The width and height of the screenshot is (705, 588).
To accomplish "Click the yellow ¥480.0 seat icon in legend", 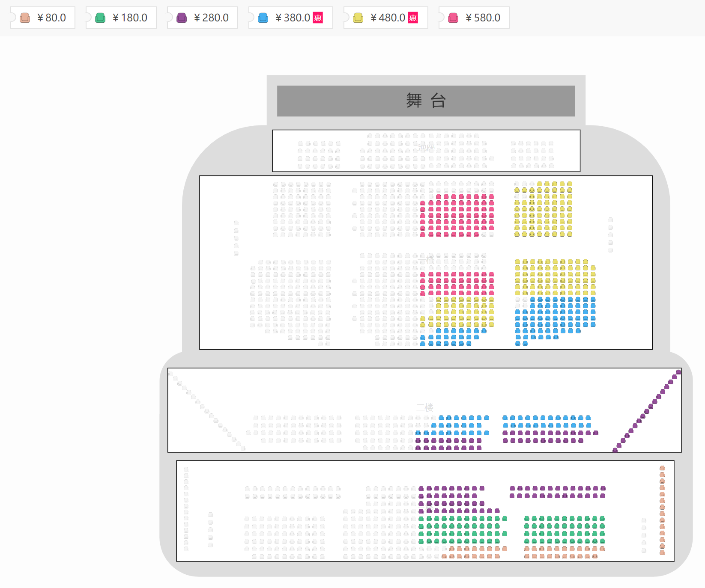I will [358, 18].
